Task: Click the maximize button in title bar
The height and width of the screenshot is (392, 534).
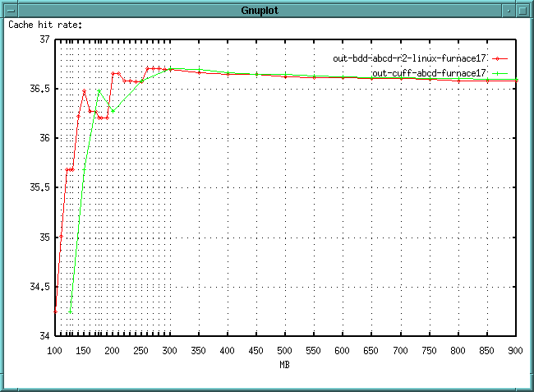Action: pos(524,8)
